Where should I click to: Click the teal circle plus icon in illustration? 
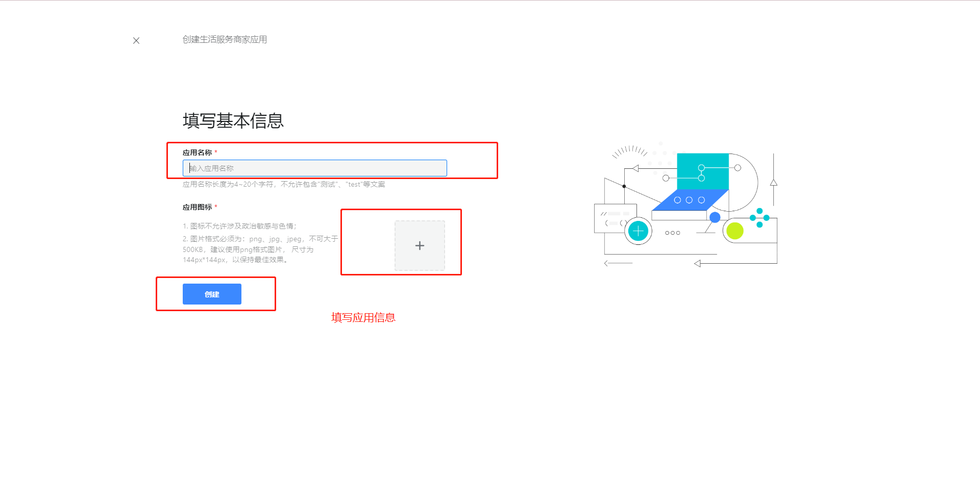pos(638,232)
